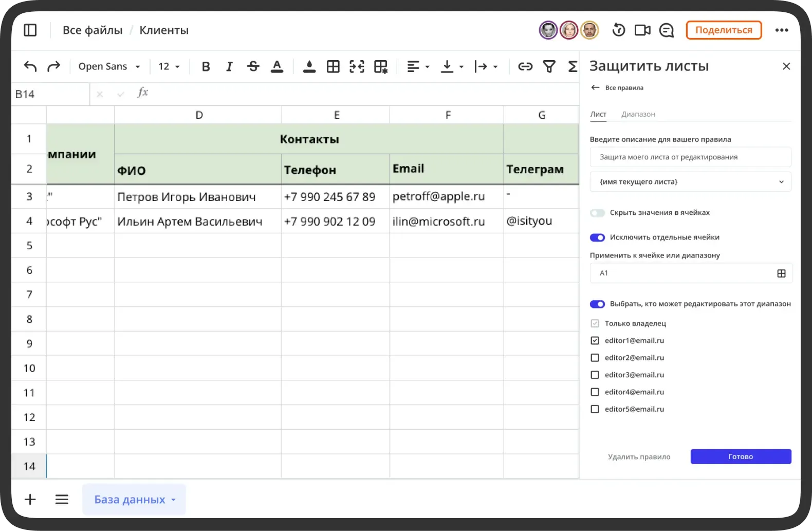Expand the Open Sans font dropdown
The height and width of the screenshot is (531, 812).
point(109,66)
